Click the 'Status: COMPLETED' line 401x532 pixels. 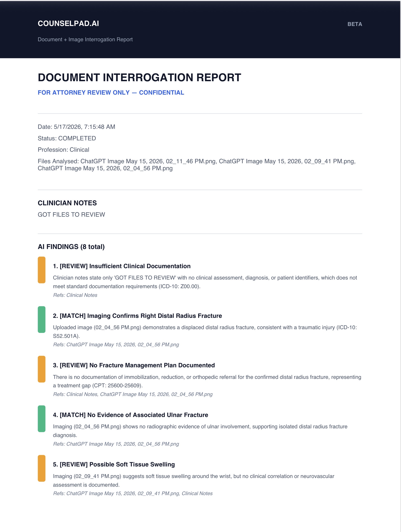(67, 138)
